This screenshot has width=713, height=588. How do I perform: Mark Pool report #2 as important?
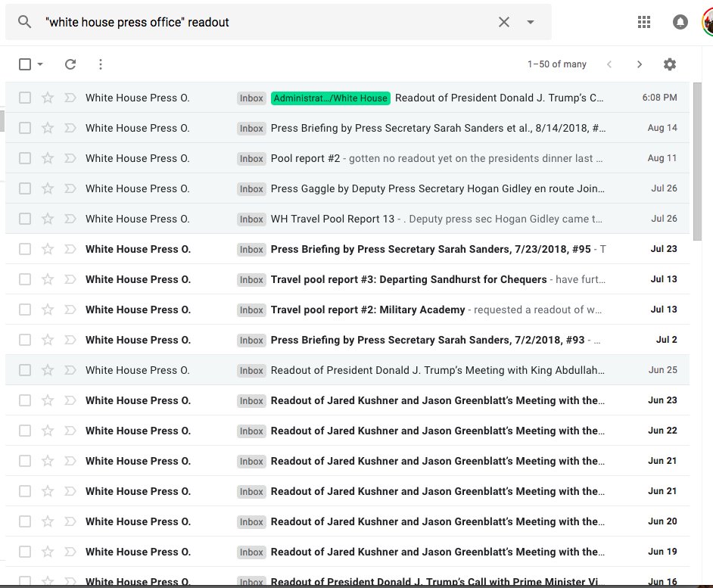70,158
